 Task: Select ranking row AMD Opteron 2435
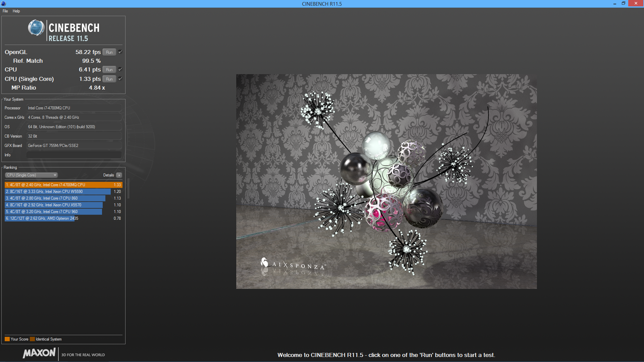coord(63,218)
